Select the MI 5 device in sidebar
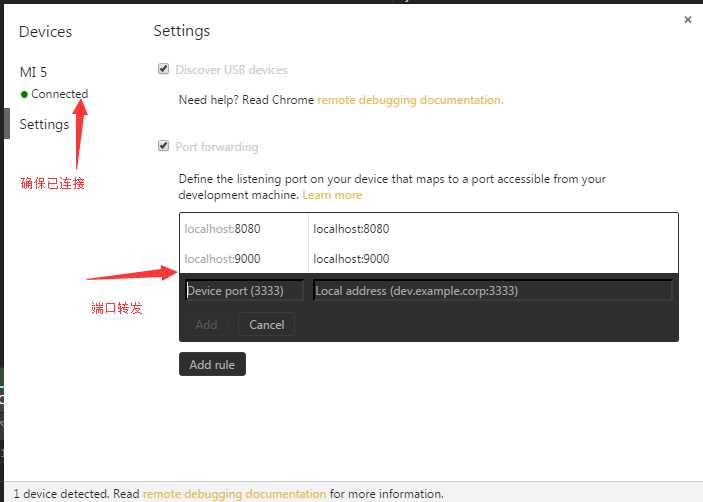Viewport: 703px width, 502px height. coord(33,72)
